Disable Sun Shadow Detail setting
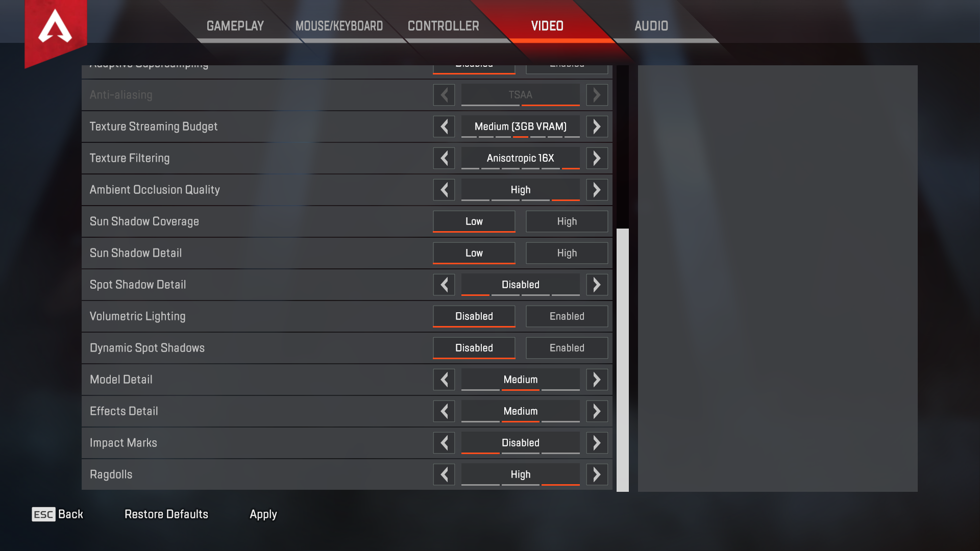The height and width of the screenshot is (551, 980). (474, 253)
